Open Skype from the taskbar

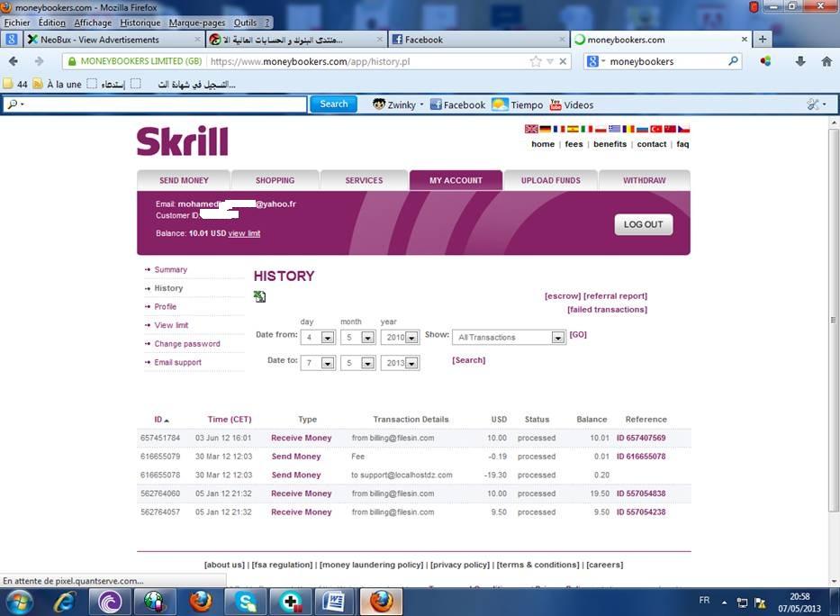[x=246, y=602]
